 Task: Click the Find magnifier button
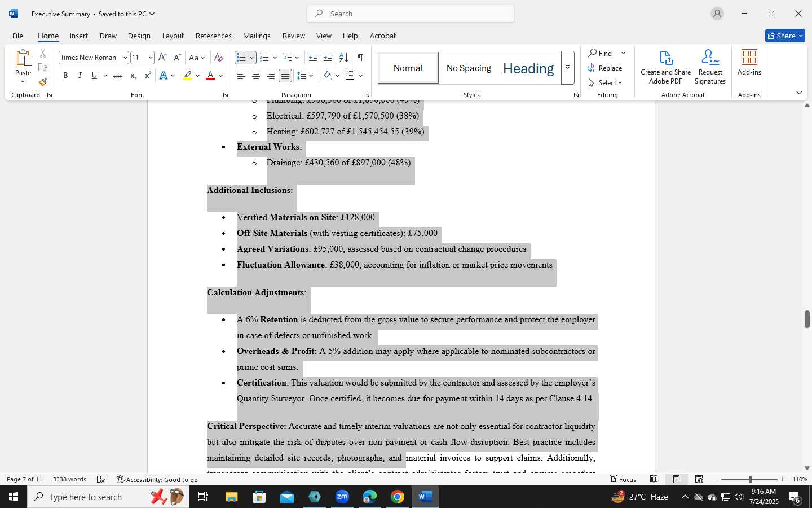pyautogui.click(x=601, y=53)
